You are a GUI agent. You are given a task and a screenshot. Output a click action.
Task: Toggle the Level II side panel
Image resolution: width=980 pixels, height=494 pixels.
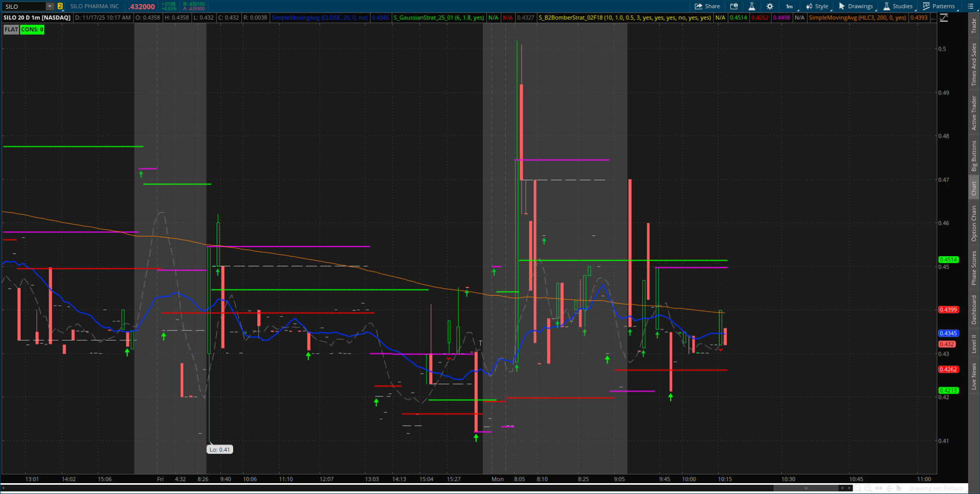(974, 344)
